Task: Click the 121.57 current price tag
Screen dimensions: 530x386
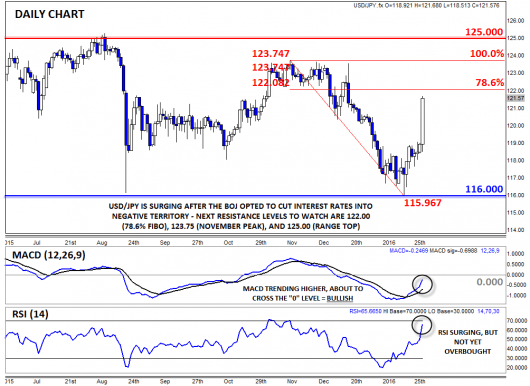Action: 515,98
